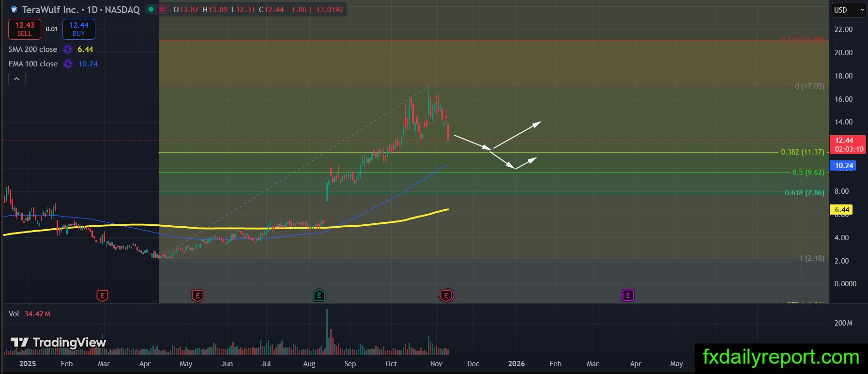Click the Vol 34.42 M volume legend
The image size is (868, 374).
click(30, 314)
